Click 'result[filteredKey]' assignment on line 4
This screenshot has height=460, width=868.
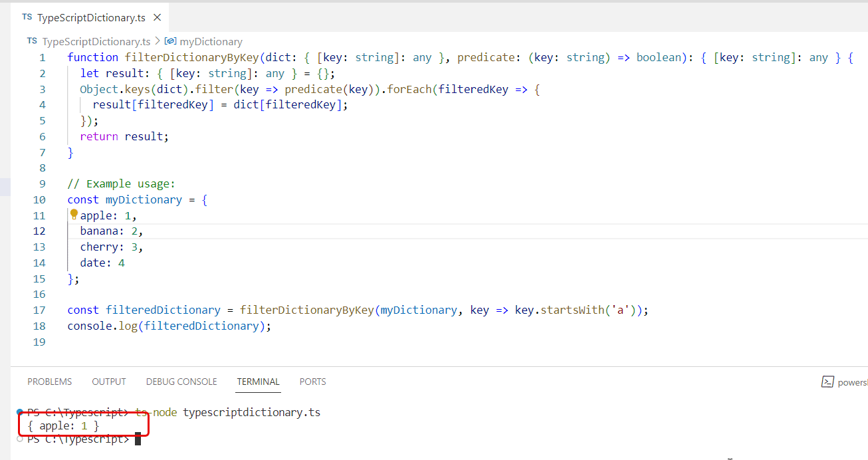(154, 105)
